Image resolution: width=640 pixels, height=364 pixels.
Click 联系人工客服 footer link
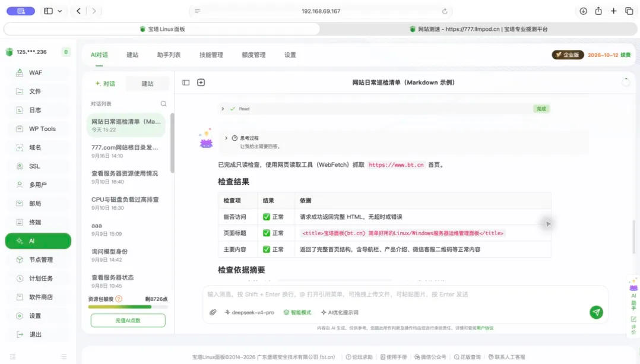pos(506,357)
